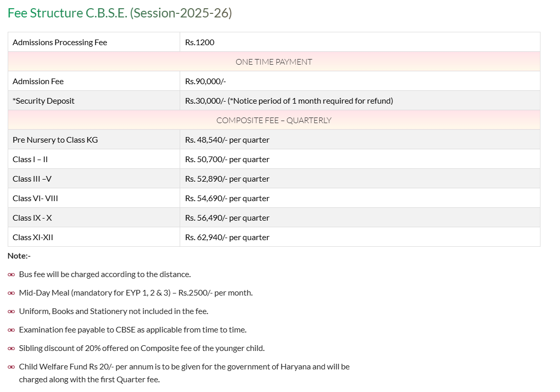
Task: Click the bullet marker for Mid-Day Meal note
Action: pyautogui.click(x=11, y=292)
